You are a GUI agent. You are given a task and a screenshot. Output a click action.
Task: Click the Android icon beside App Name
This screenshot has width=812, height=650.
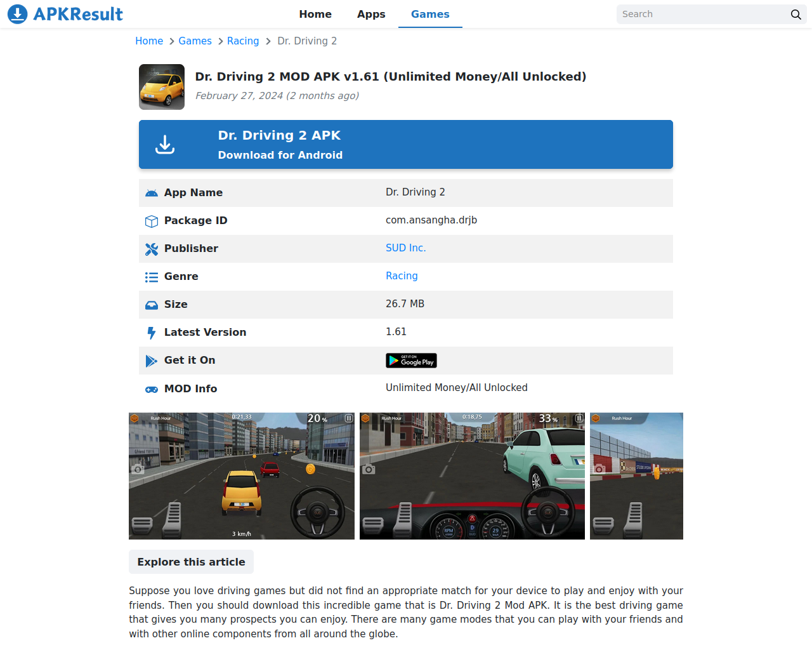[x=152, y=193]
